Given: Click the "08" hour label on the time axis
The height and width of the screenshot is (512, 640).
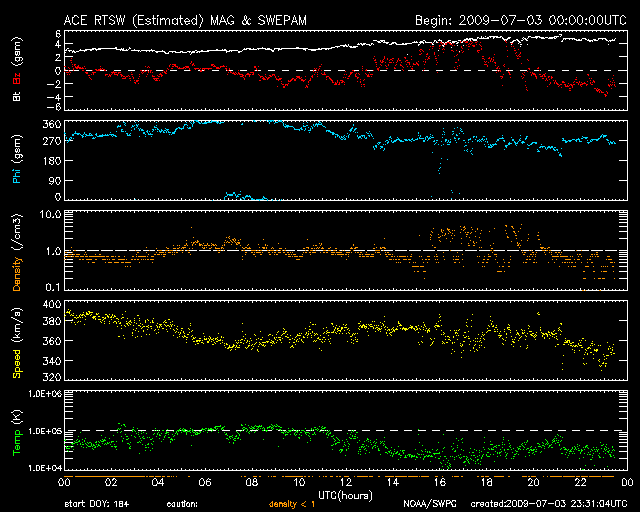Looking at the screenshot, I should [x=252, y=482].
